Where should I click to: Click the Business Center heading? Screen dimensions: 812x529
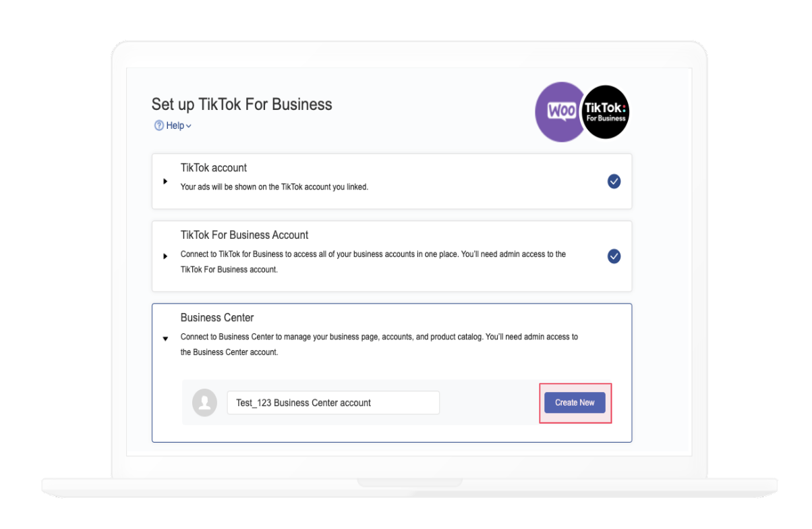pyautogui.click(x=217, y=317)
